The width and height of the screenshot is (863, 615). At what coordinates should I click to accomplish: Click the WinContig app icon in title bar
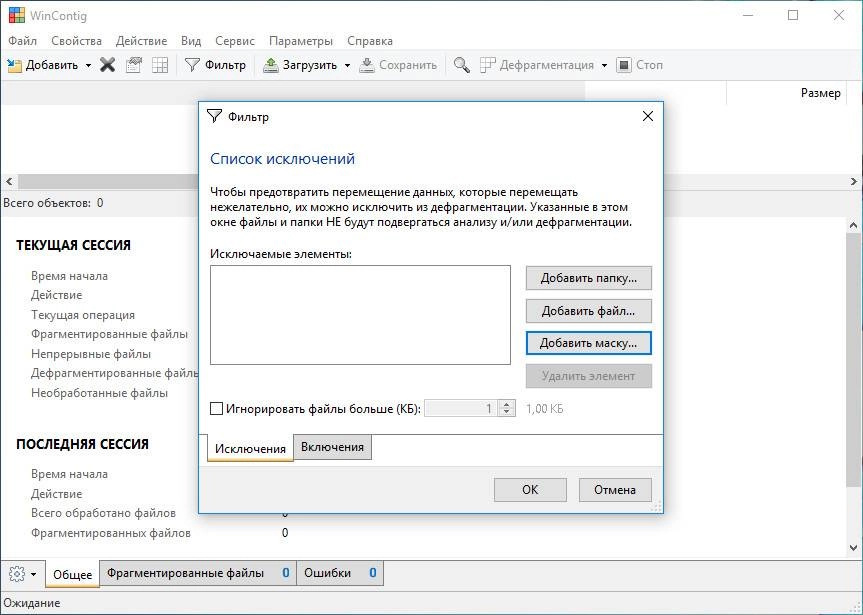17,15
